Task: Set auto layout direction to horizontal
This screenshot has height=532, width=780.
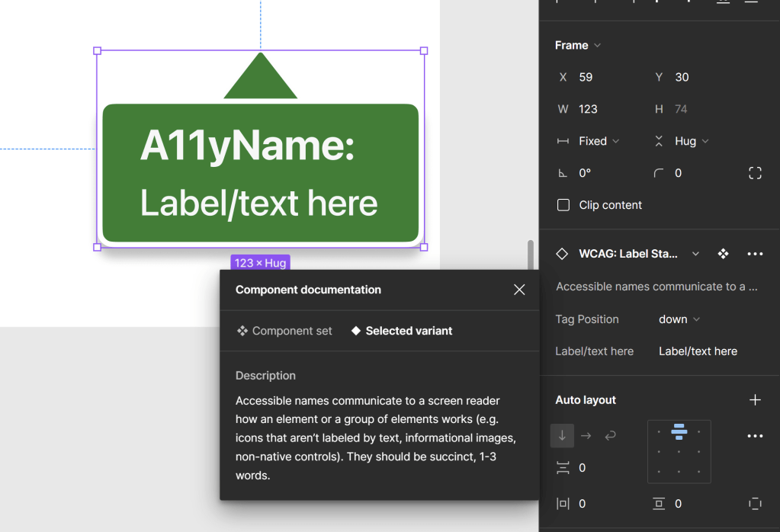Action: pos(586,436)
